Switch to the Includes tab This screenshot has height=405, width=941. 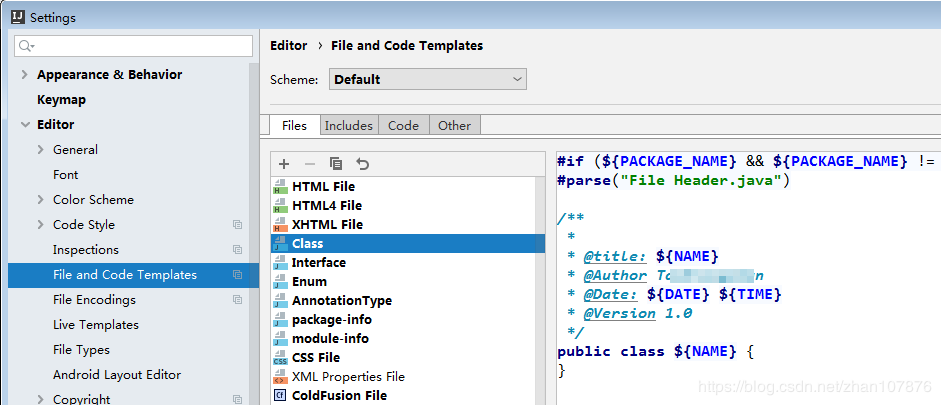click(348, 126)
